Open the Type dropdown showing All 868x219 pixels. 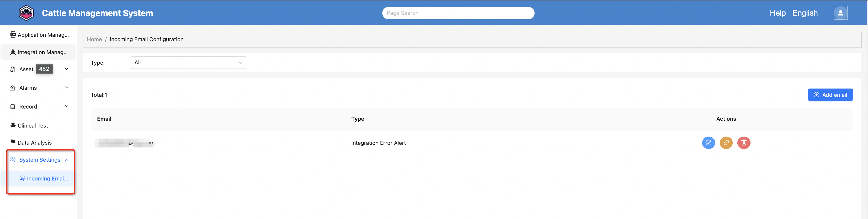click(188, 63)
